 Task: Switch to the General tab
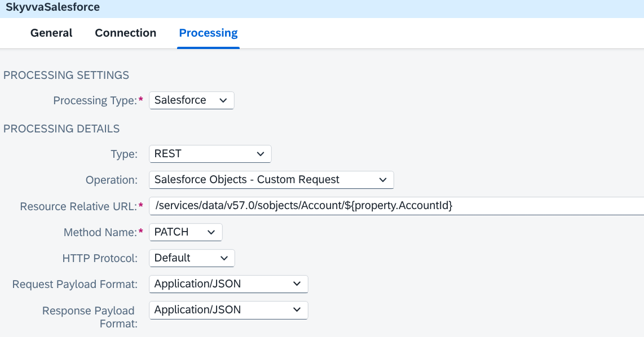pyautogui.click(x=51, y=33)
